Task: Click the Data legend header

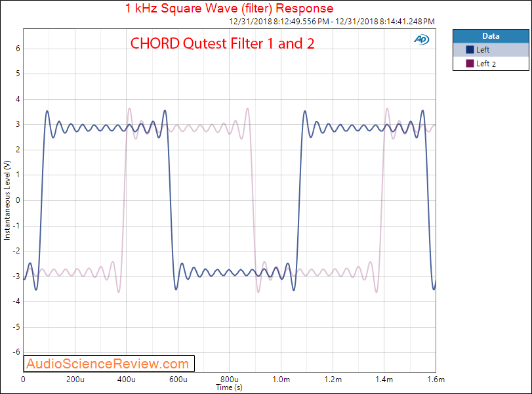Action: (x=491, y=36)
